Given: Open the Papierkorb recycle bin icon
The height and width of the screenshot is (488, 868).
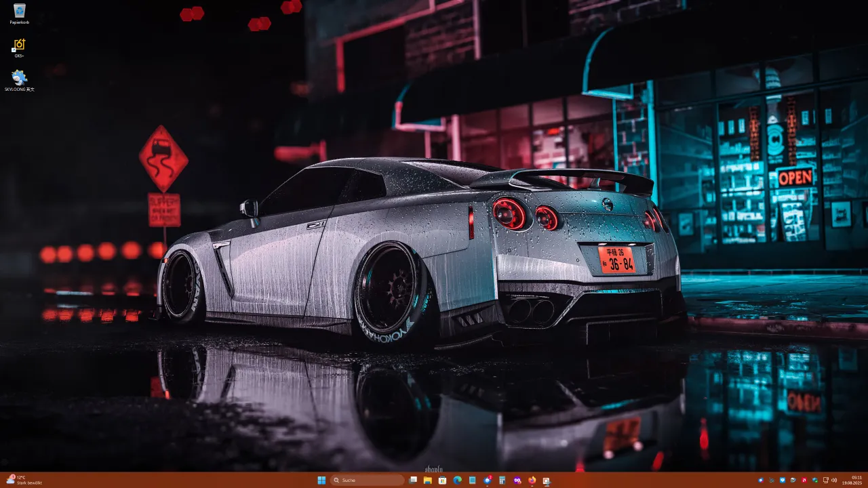Looking at the screenshot, I should tap(20, 12).
